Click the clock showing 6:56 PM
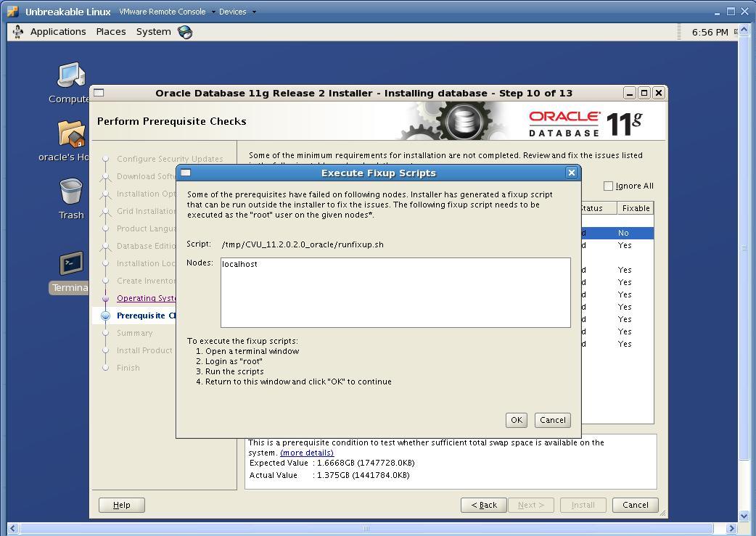Viewport: 756px width, 536px height. 710,33
